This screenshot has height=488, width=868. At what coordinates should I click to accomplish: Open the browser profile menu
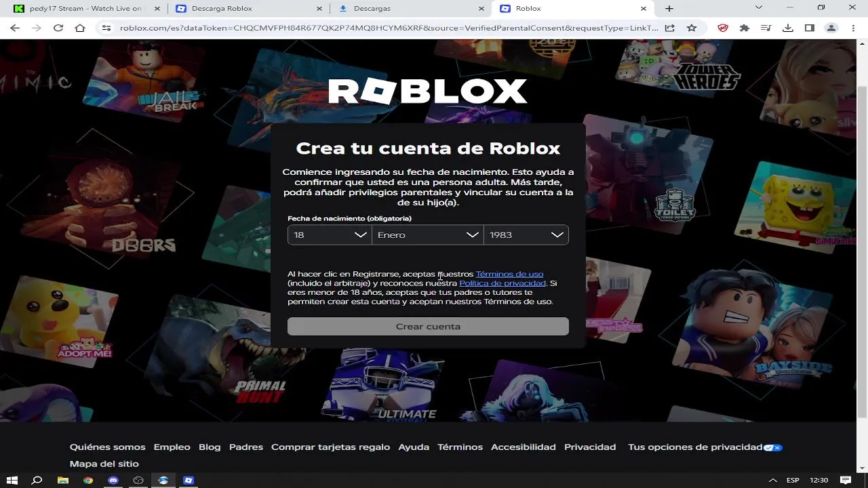pos(831,28)
